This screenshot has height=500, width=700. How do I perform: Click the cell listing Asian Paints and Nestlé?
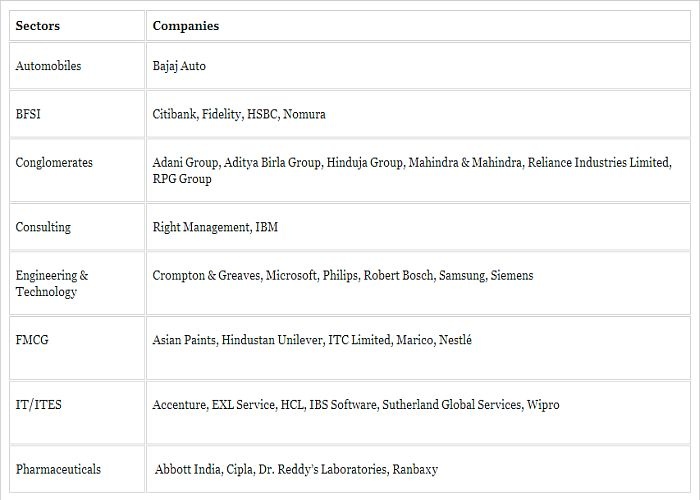tap(418, 348)
